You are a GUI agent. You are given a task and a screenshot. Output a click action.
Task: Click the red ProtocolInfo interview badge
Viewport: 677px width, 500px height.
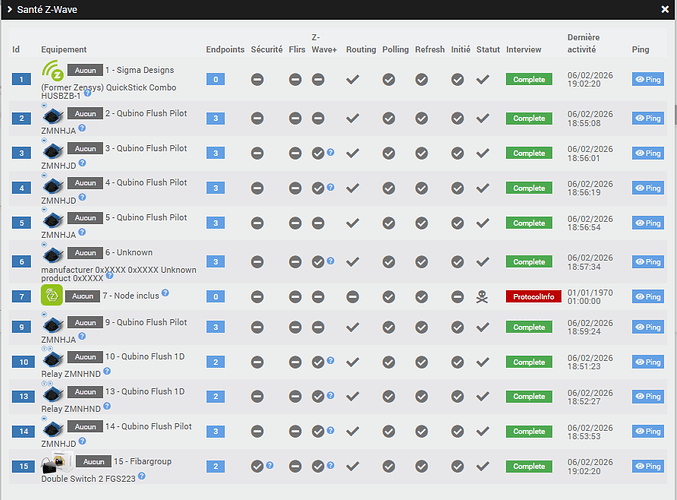pyautogui.click(x=534, y=297)
